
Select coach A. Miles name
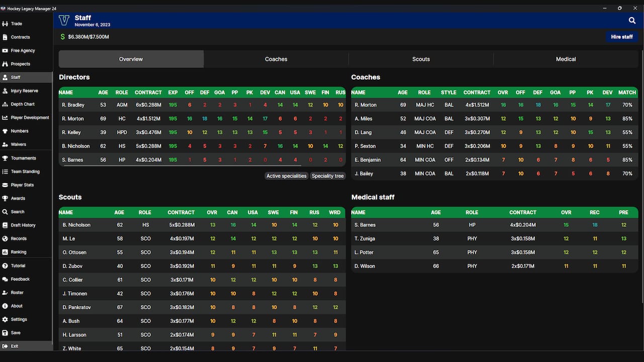pos(364,119)
